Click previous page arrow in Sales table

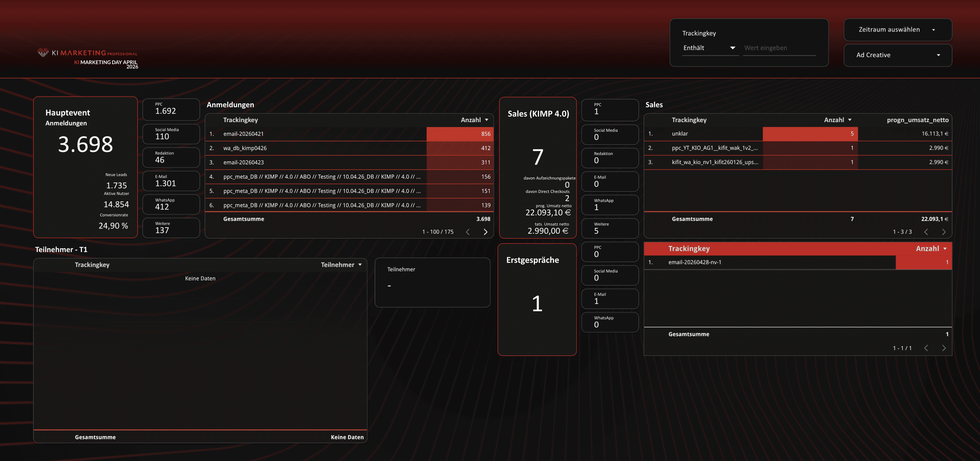click(926, 232)
